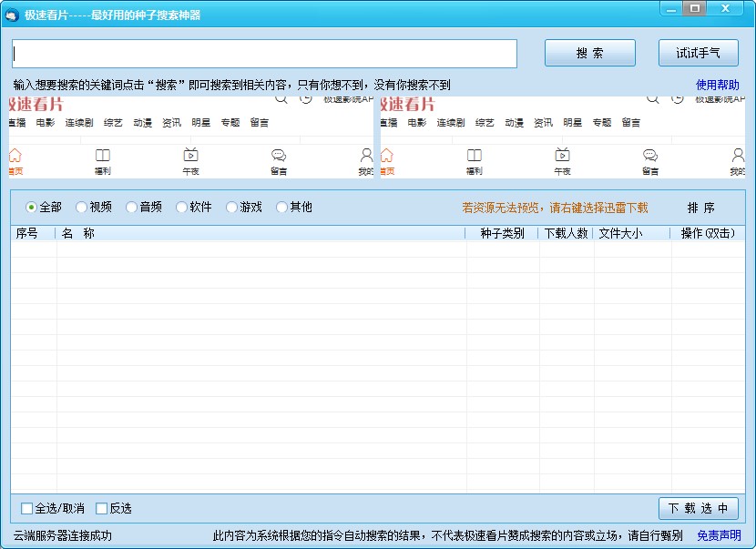Open the 使用帮助 link
This screenshot has height=549, width=756.
[718, 85]
